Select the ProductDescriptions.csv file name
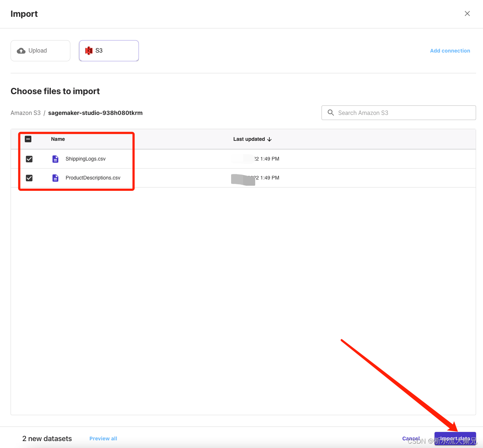The image size is (483, 448). (93, 178)
